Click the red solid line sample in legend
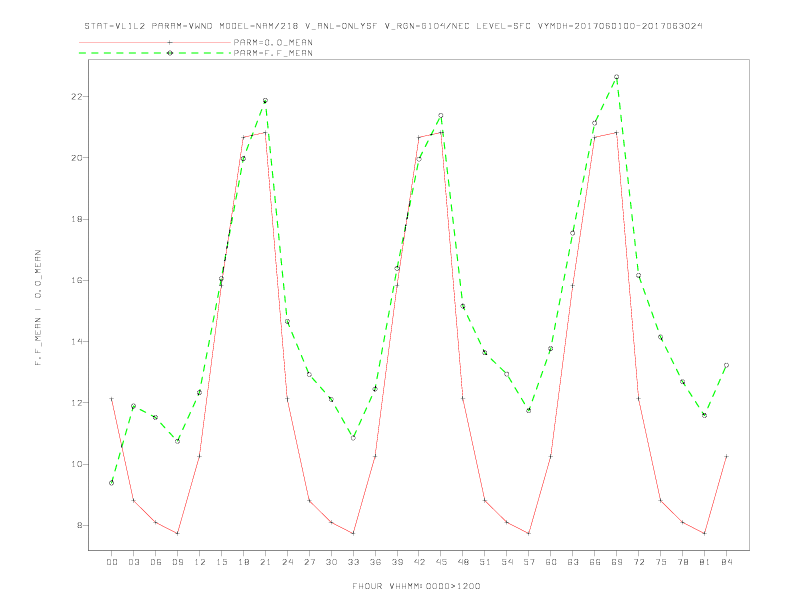 155,42
